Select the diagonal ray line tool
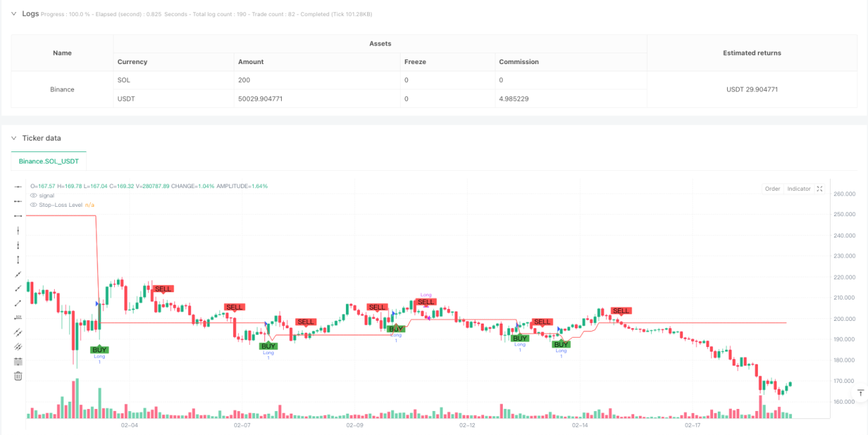The image size is (868, 435). click(x=18, y=288)
